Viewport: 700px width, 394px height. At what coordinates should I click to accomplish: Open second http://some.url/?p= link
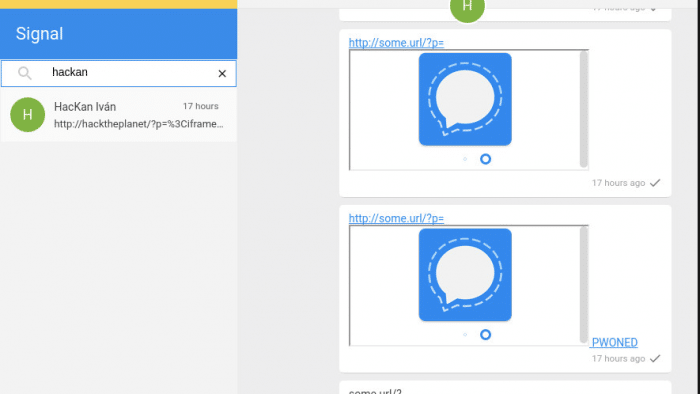(396, 218)
